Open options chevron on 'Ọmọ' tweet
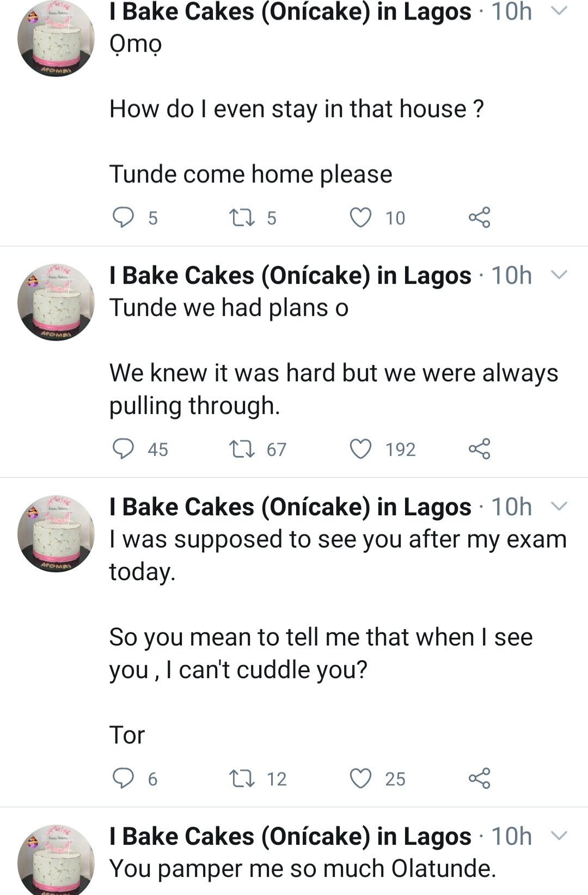 click(x=559, y=11)
